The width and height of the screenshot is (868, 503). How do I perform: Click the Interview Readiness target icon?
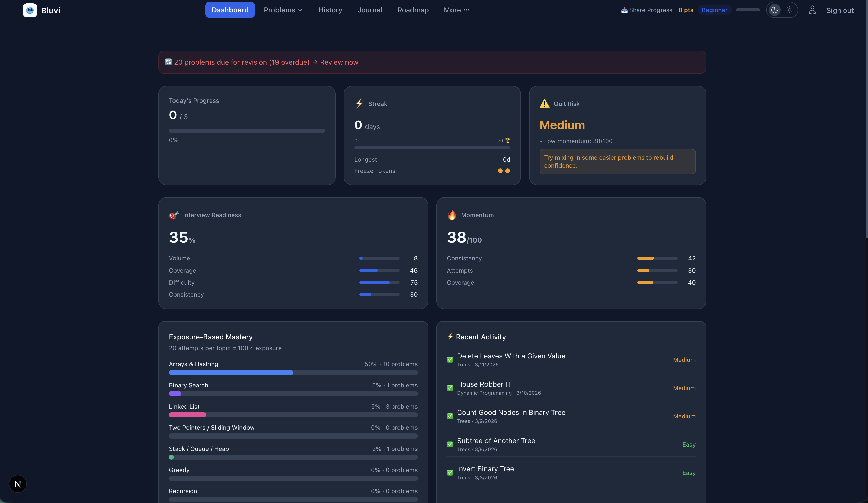click(173, 215)
